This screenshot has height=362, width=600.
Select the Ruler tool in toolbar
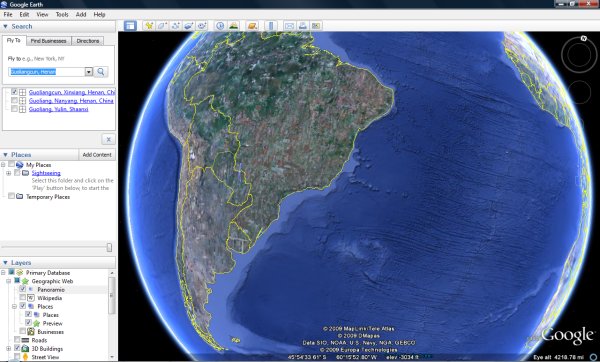pyautogui.click(x=271, y=26)
